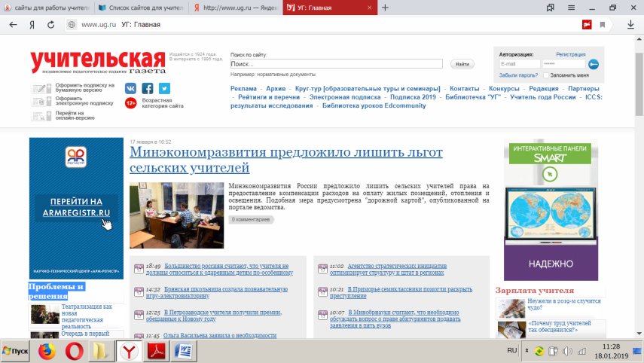
Task: Click the blue login key button
Action: (x=594, y=64)
